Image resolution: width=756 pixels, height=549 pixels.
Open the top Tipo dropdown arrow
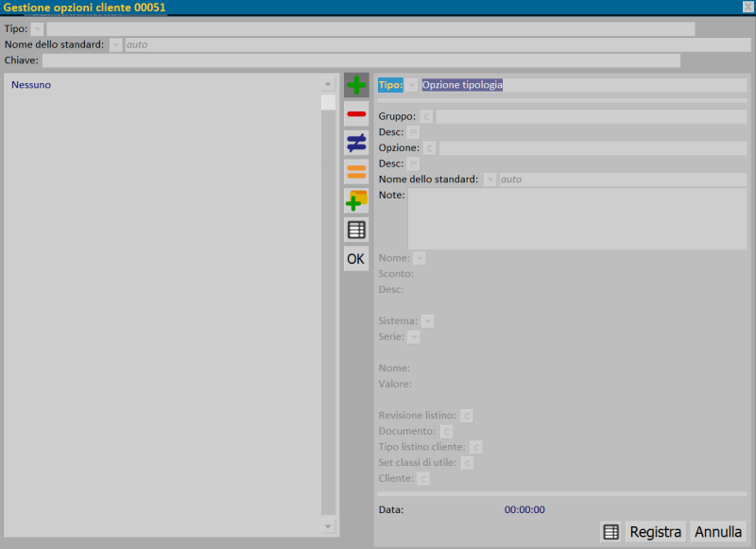click(38, 29)
